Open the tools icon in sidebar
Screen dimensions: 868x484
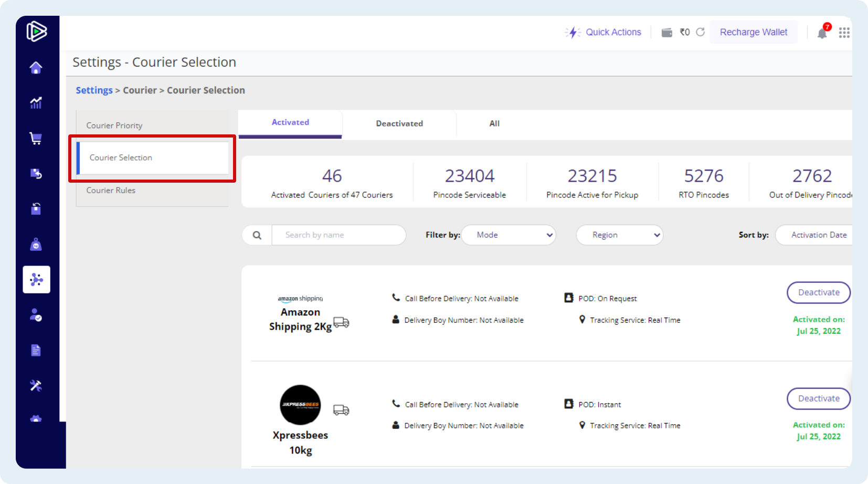click(36, 385)
